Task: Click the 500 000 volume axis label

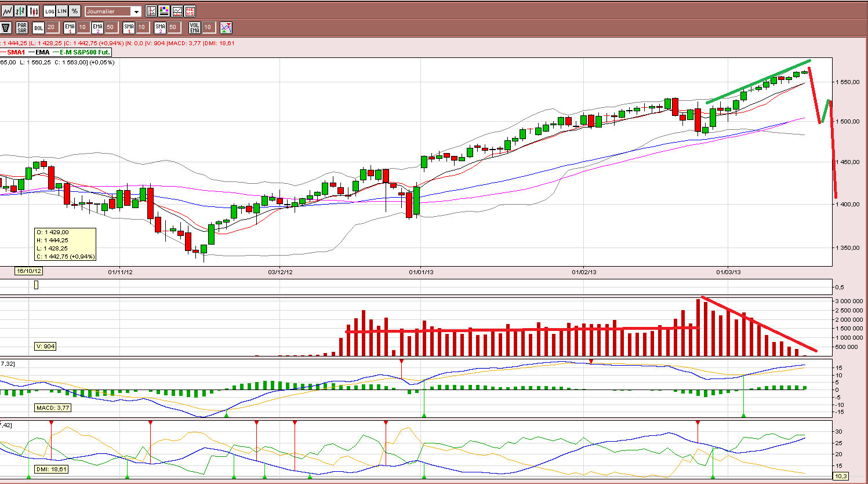Action: (x=847, y=347)
